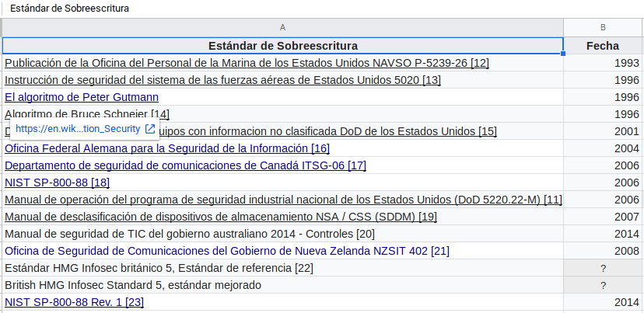Select the 'Estándar de Sobreescritura' header cell

(282, 45)
